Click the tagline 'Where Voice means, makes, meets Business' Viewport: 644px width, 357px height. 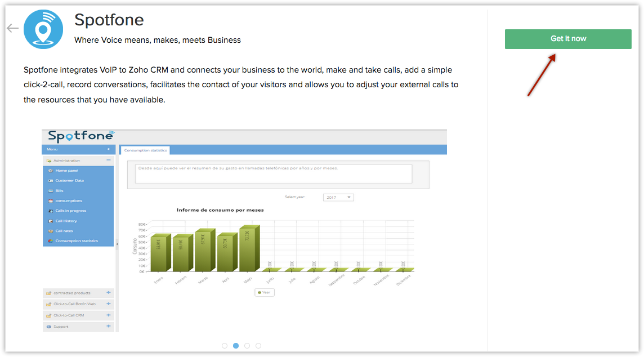click(158, 40)
